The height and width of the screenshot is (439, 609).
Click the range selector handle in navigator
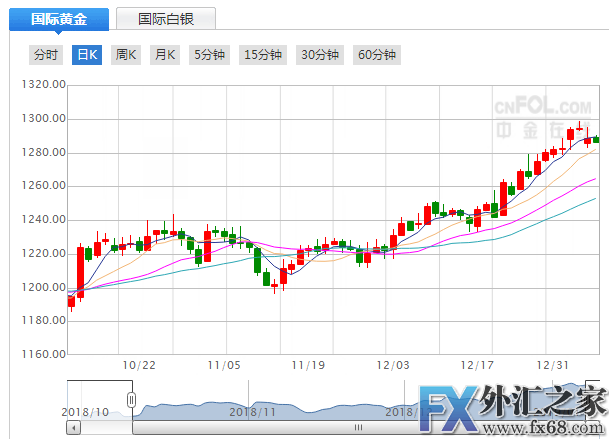point(131,400)
